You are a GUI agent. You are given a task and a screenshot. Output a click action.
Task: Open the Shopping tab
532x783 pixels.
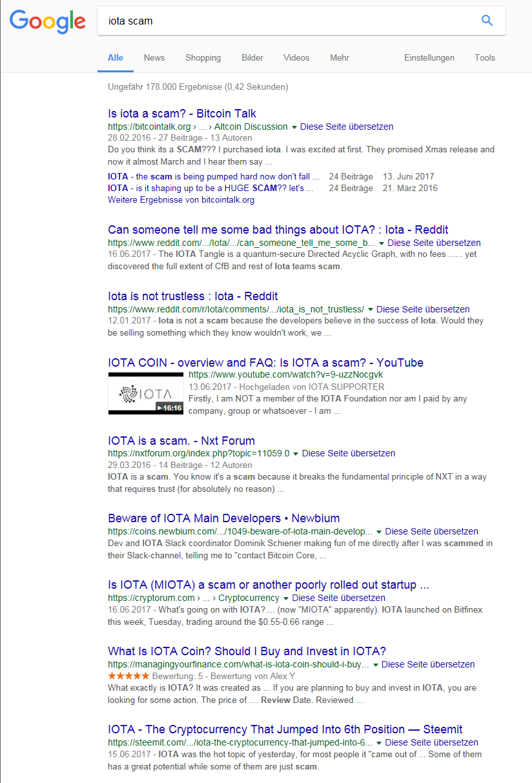coord(203,57)
